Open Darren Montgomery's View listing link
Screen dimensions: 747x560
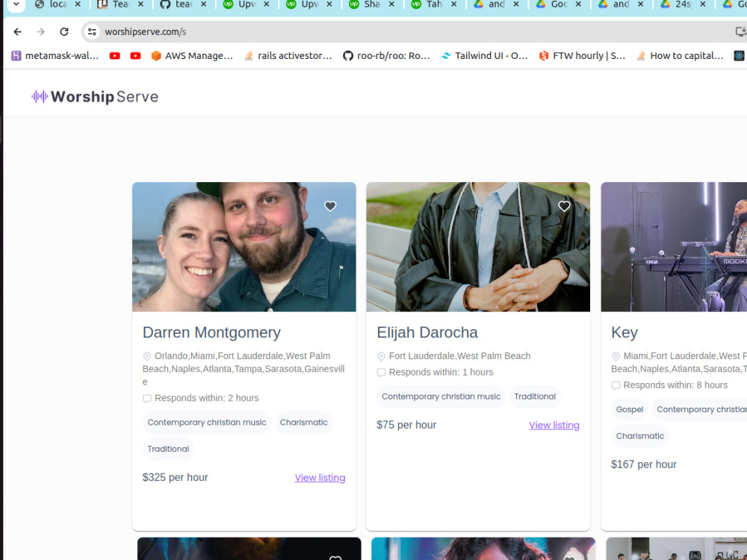pos(320,478)
